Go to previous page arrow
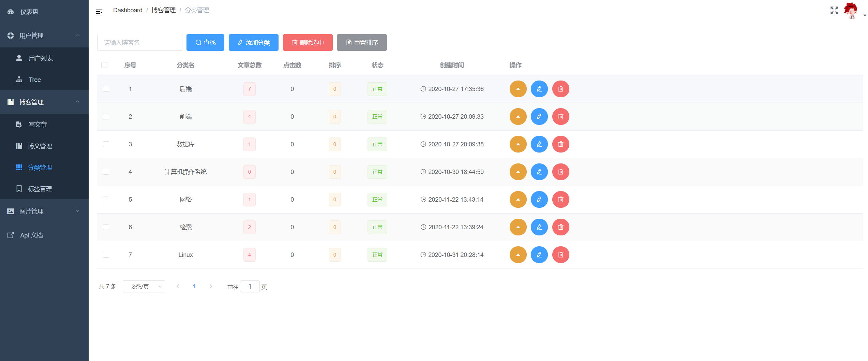This screenshot has width=868, height=361. click(178, 287)
